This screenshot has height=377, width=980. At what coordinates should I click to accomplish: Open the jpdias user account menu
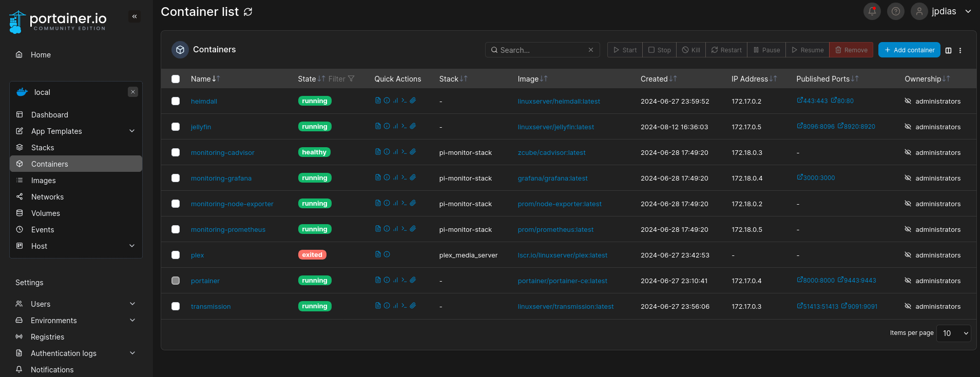point(941,11)
